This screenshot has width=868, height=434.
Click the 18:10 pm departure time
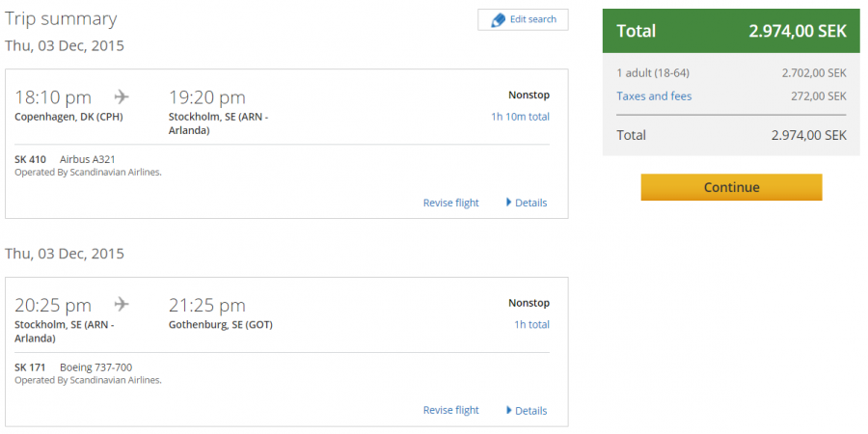pyautogui.click(x=53, y=97)
